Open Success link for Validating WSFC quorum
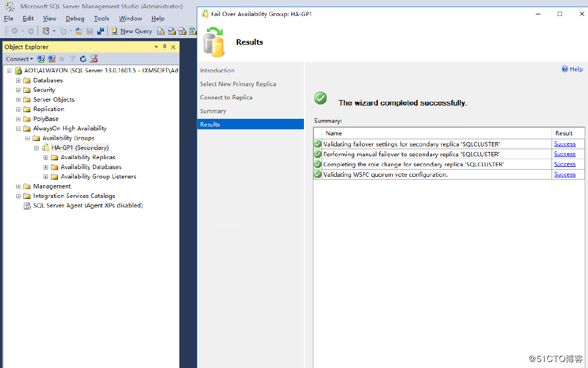 coord(565,175)
